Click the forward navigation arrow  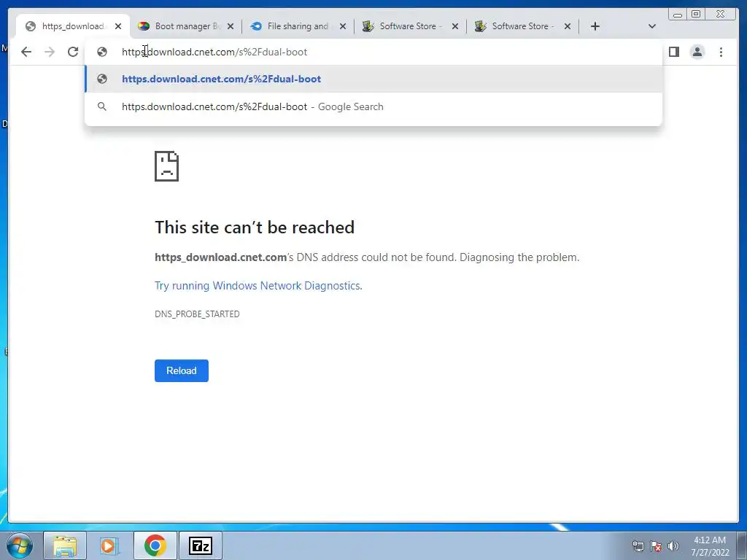pos(50,52)
